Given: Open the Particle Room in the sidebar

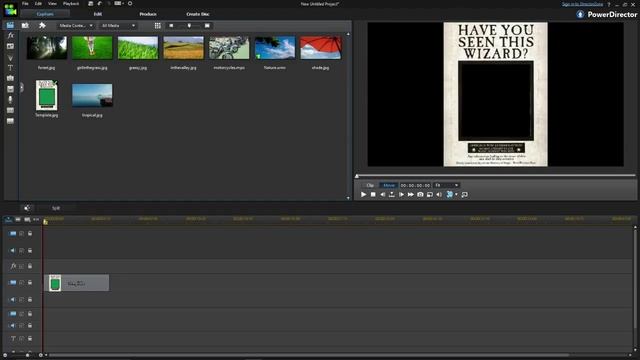Looking at the screenshot, I should [x=11, y=58].
